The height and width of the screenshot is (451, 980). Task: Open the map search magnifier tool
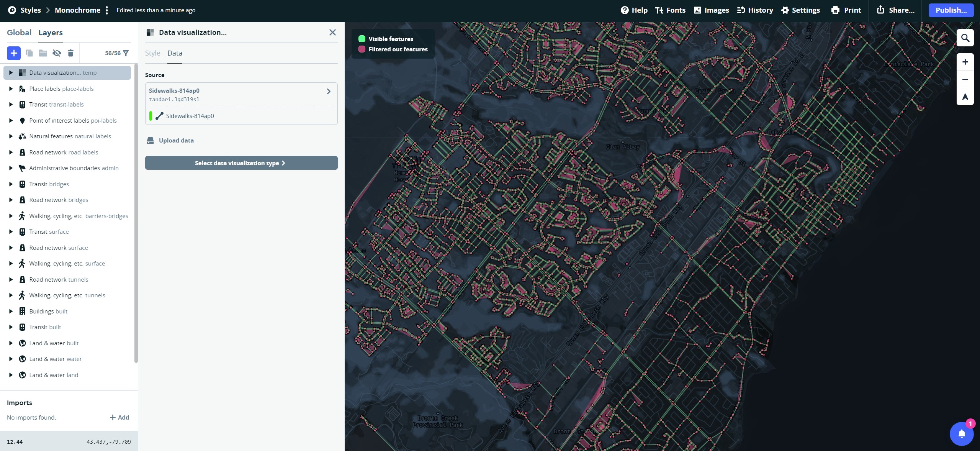coord(965,38)
